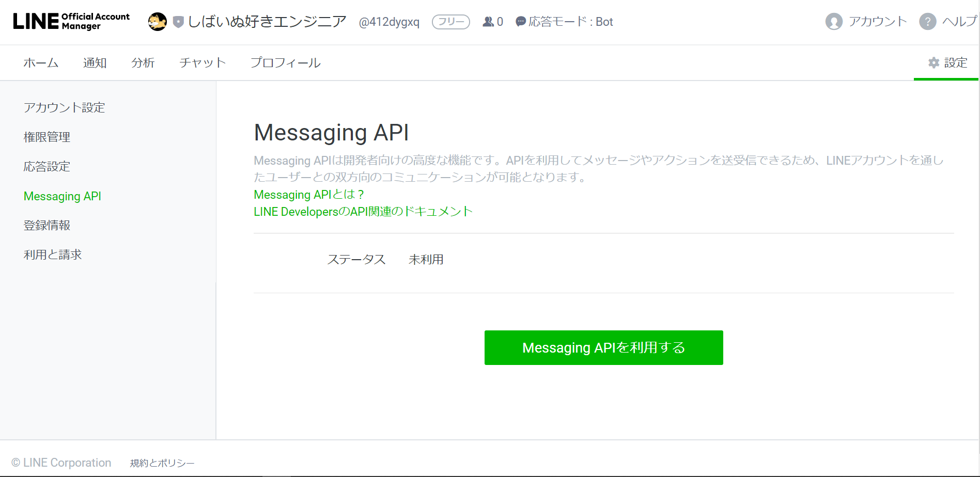Switch to the 分析 tab
Viewport: 980px width, 477px height.
[143, 62]
